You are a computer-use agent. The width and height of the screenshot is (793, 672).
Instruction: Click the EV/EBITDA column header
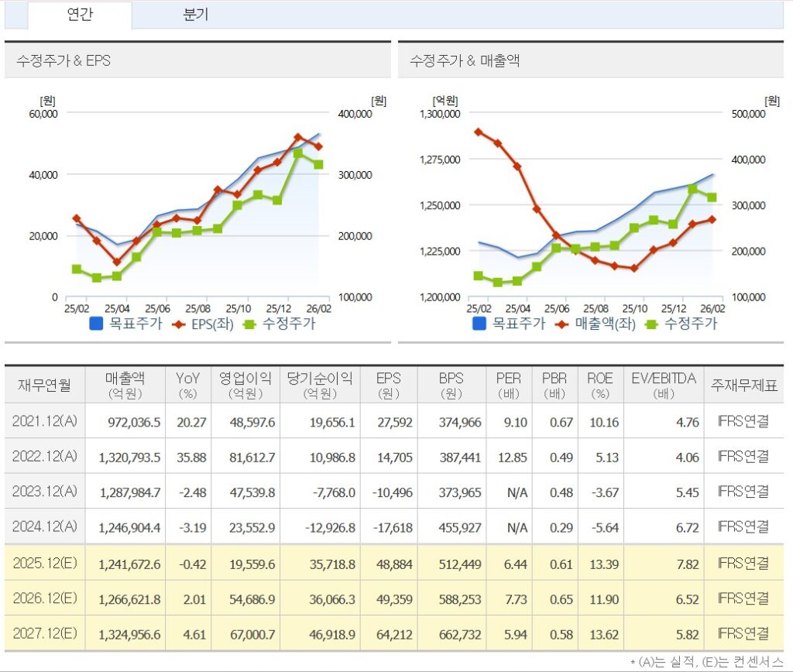click(x=664, y=385)
